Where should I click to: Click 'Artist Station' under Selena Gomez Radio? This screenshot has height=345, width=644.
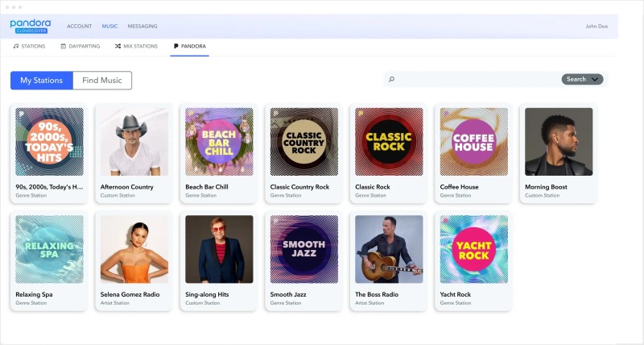pyautogui.click(x=115, y=303)
